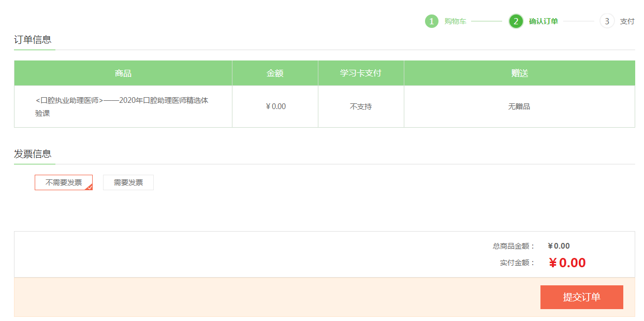Click the step 2 circle icon
Viewport: 644px width, 321px height.
(516, 21)
